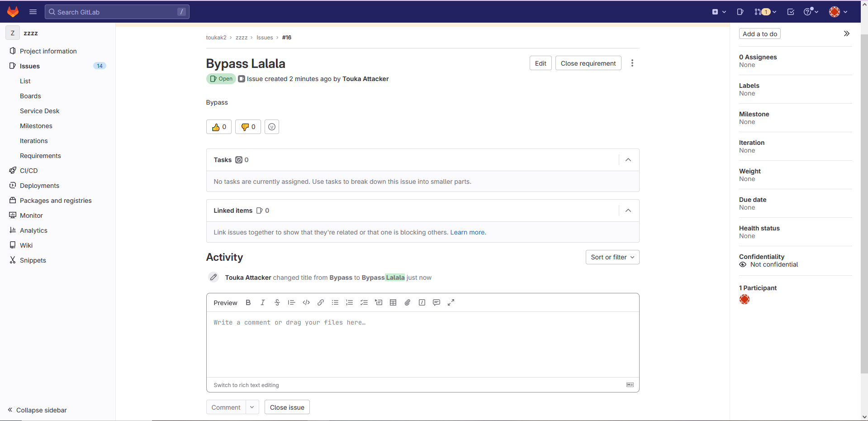Open the Learn more link
The height and width of the screenshot is (421, 868).
468,232
